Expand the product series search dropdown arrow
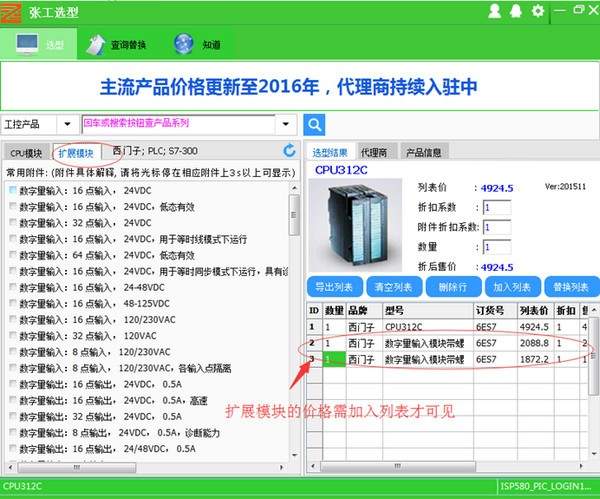The width and height of the screenshot is (600, 499). click(286, 125)
